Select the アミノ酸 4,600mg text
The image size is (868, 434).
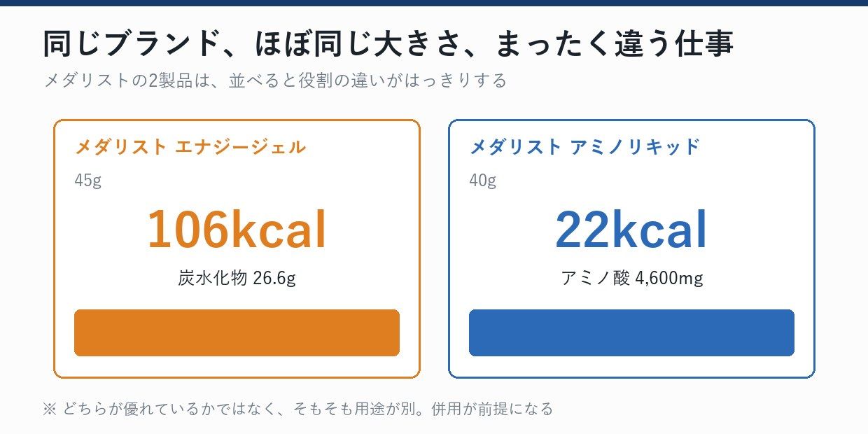tap(631, 279)
